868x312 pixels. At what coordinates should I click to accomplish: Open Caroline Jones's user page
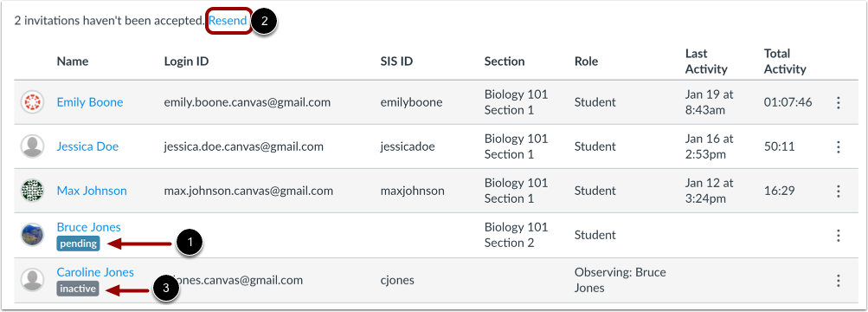tap(95, 272)
